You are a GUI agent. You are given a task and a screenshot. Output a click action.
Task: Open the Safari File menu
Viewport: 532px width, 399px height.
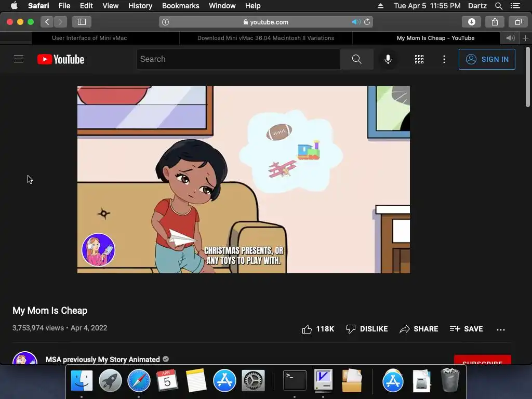click(x=64, y=6)
